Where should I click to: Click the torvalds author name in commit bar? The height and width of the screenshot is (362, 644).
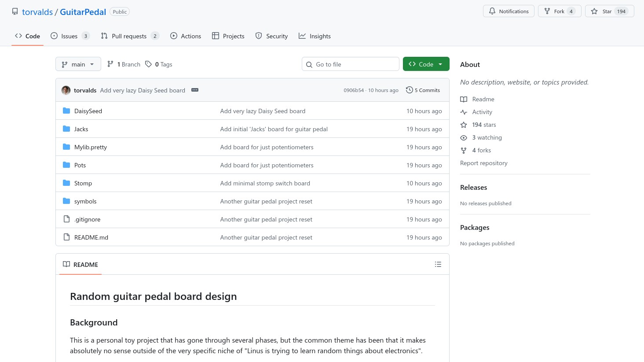tap(85, 90)
